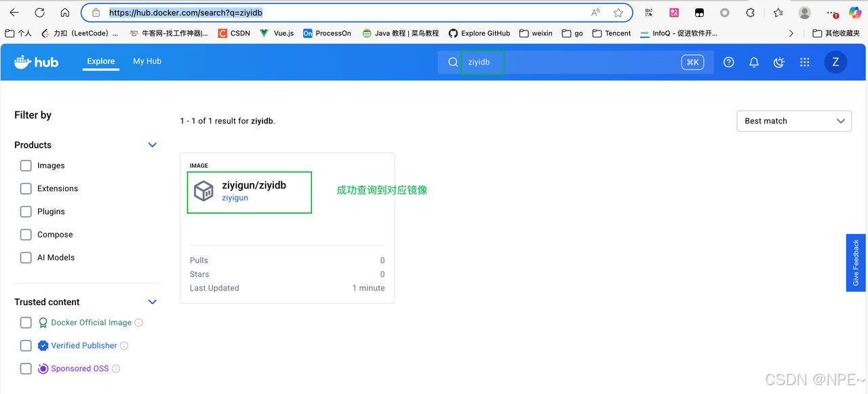Open browser settings and more menu
868x394 pixels.
point(833,13)
